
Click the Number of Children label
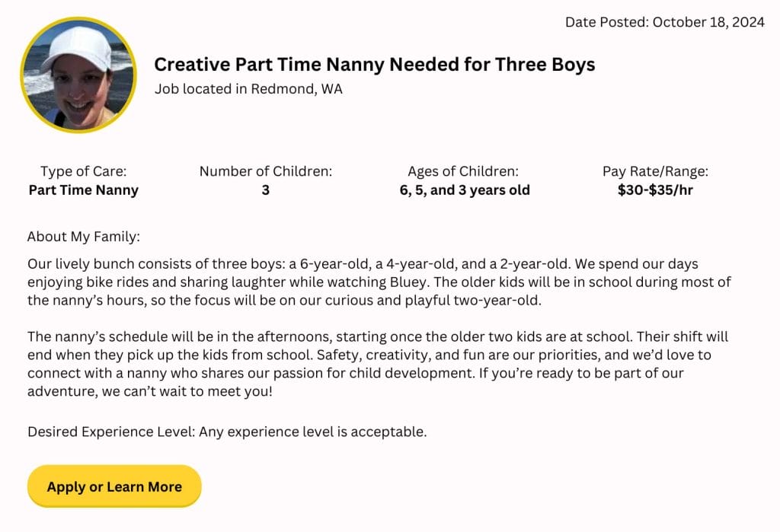pos(265,170)
